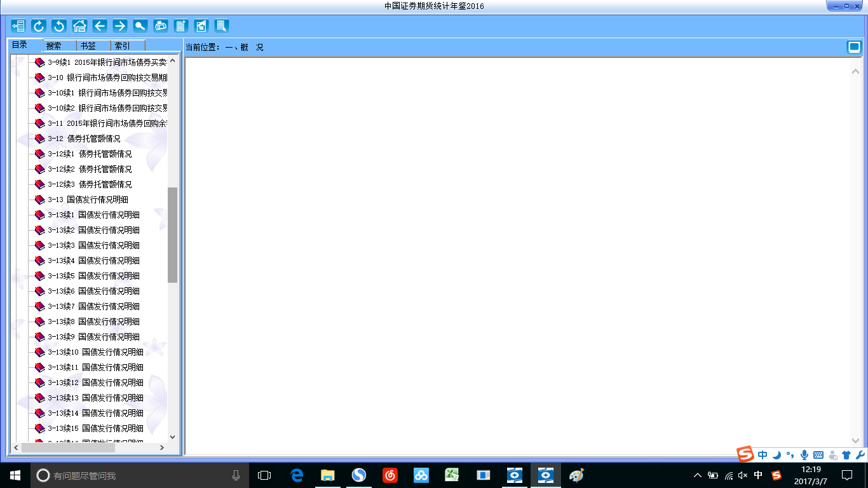Click the tree's horizontal scroll-left arrow
The image size is (868, 488).
coord(16,447)
